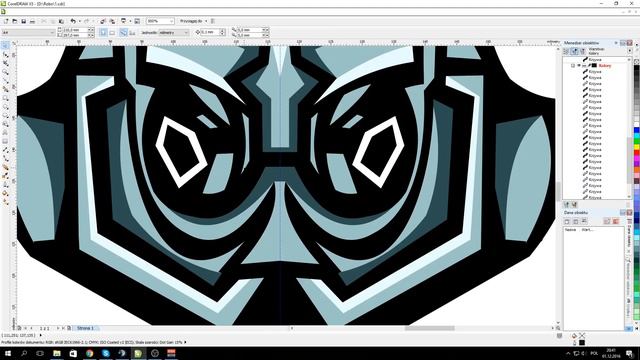The image size is (640, 360).
Task: Select the Rectangle tool
Action: click(x=5, y=98)
